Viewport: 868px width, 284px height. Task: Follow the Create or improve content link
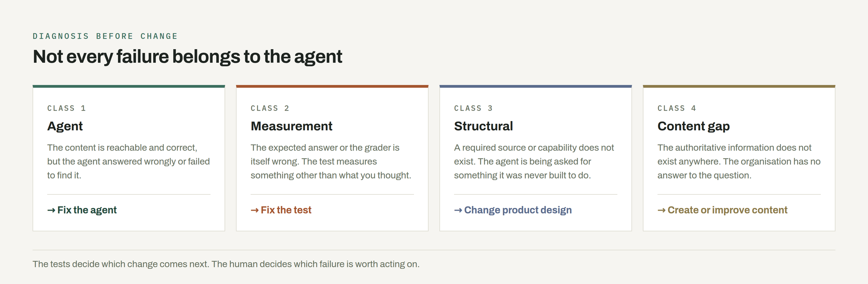click(723, 210)
